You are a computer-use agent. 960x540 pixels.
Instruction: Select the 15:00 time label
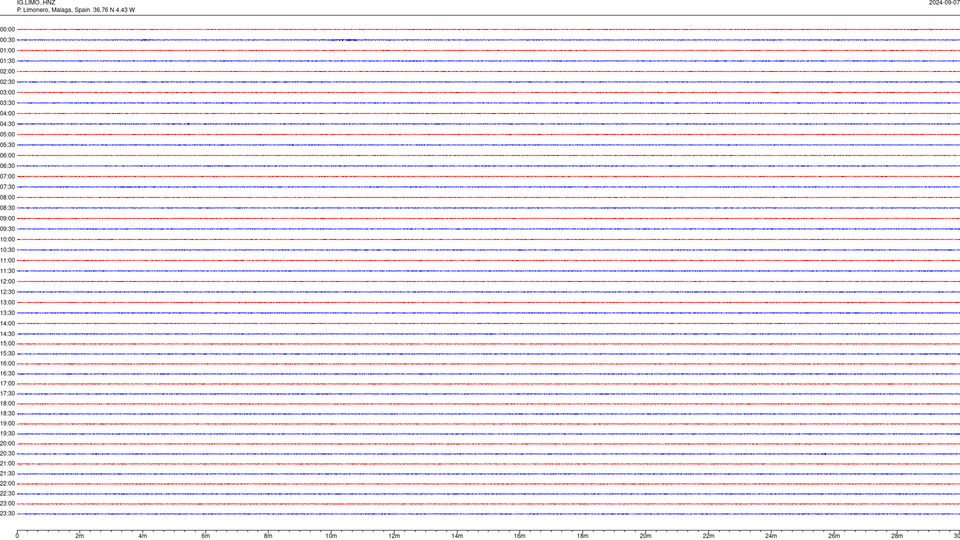point(7,343)
